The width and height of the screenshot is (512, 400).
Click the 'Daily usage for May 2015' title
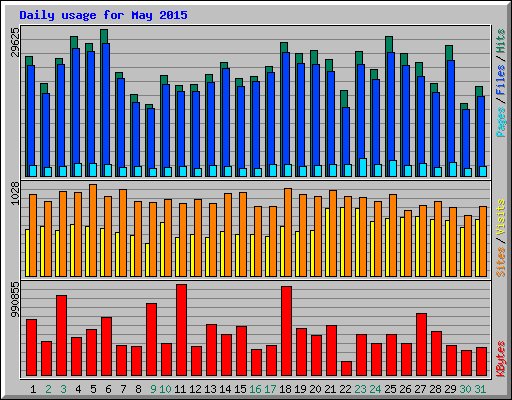pos(103,15)
